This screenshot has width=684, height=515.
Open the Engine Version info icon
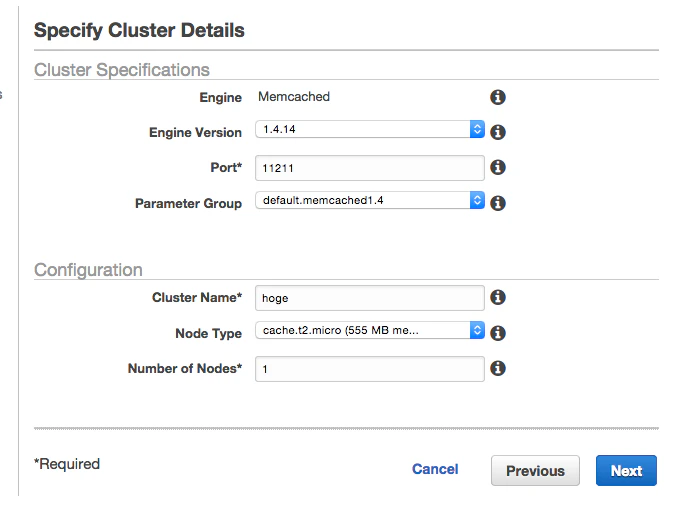(x=498, y=132)
